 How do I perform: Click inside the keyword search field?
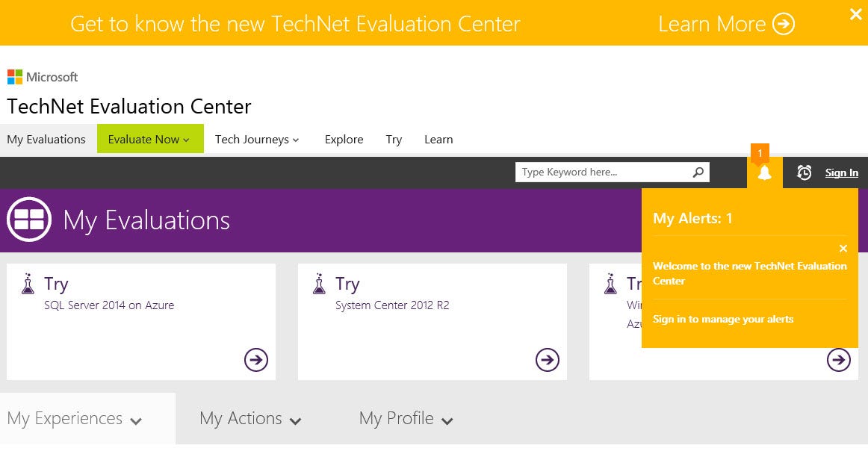tap(598, 172)
